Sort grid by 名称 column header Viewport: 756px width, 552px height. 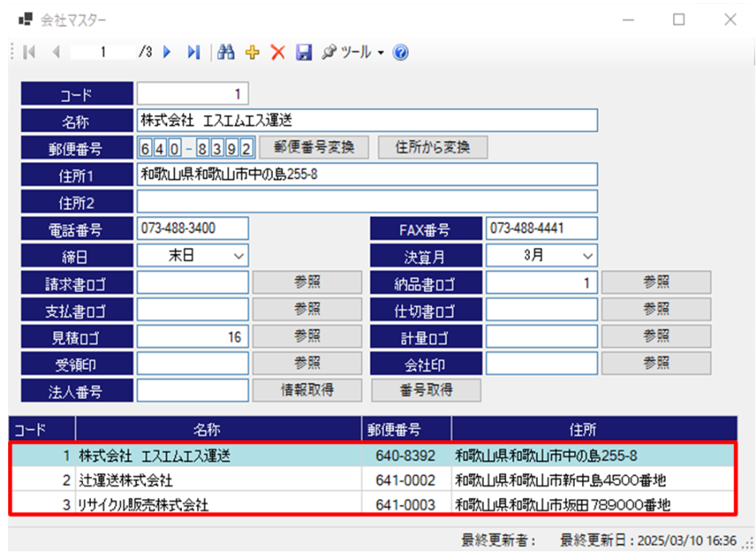click(219, 428)
